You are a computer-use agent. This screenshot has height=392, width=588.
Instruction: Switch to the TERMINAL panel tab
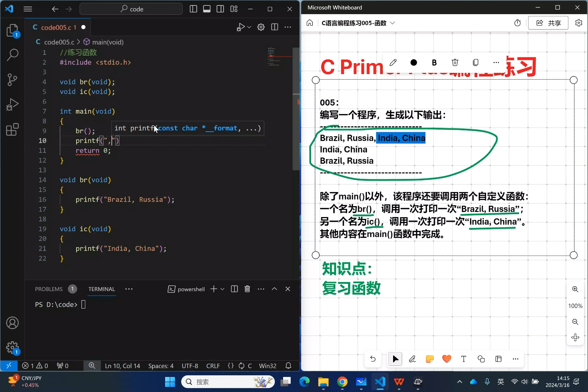click(x=102, y=289)
